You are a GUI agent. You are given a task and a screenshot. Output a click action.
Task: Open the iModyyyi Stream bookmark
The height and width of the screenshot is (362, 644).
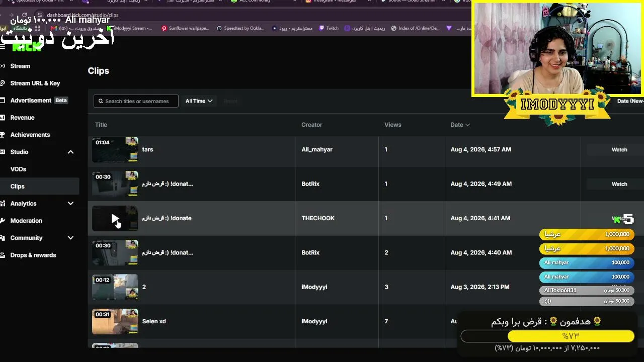pos(130,28)
